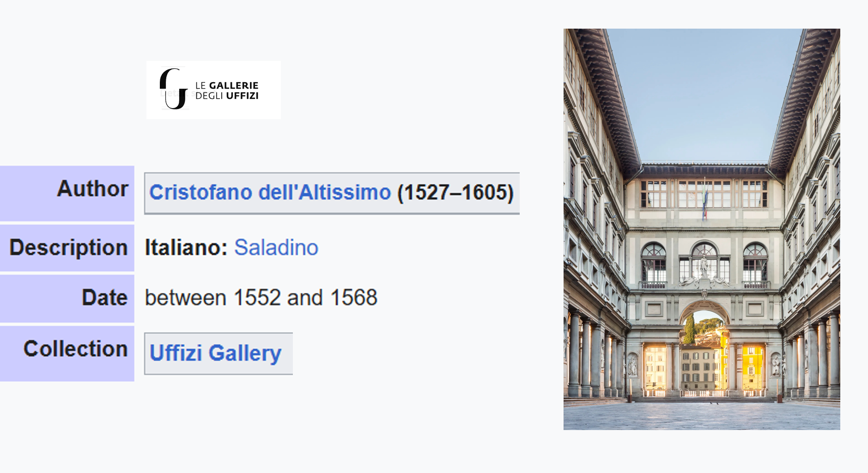
Task: Click the "between 1552 and 1568" date text
Action: click(261, 297)
